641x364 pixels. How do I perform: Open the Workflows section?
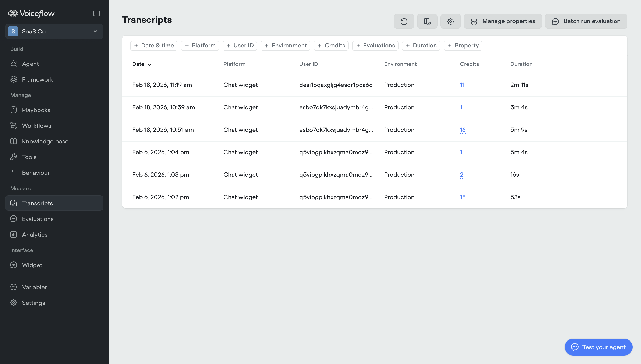click(36, 125)
